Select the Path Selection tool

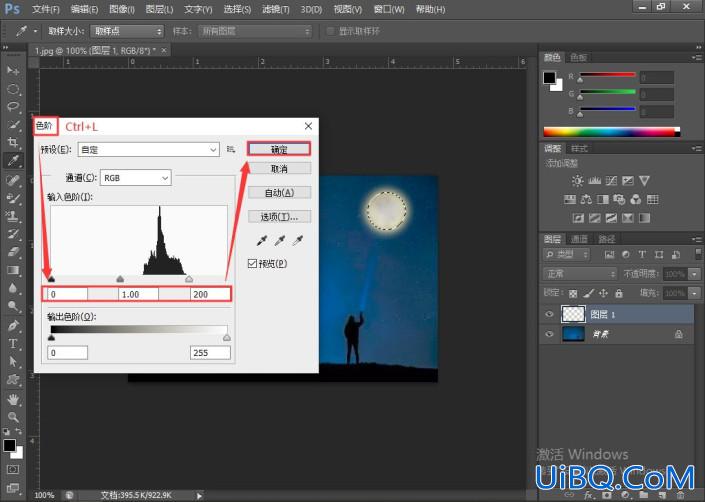coord(13,362)
